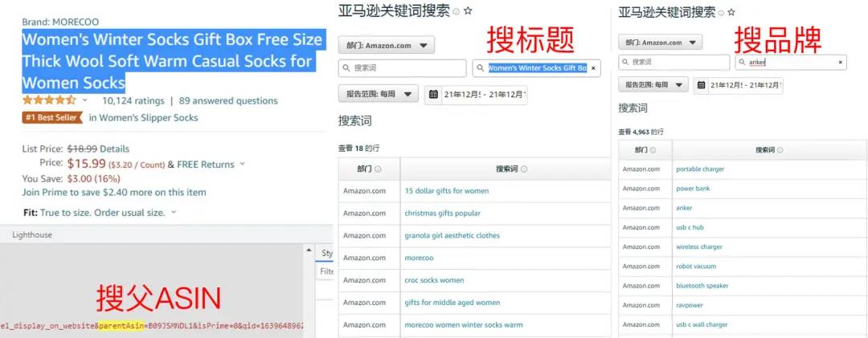This screenshot has height=338, width=868.
Task: Open search term morecoo women winter socks warm
Action: pyautogui.click(x=464, y=324)
